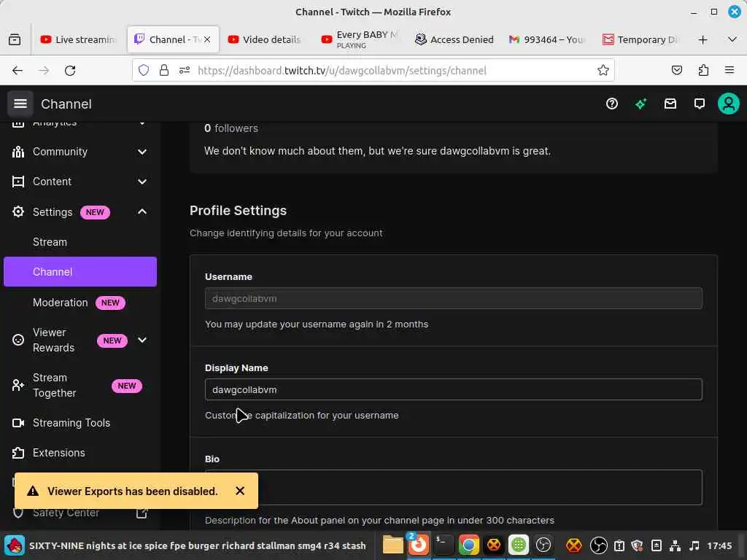Click the tracking protection shield icon
Screen dimensions: 747x560
point(144,71)
